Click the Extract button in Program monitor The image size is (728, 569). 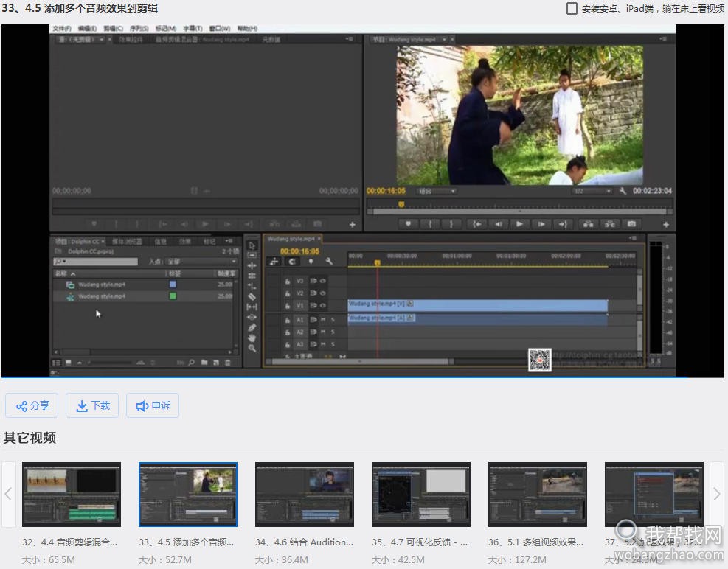[610, 224]
